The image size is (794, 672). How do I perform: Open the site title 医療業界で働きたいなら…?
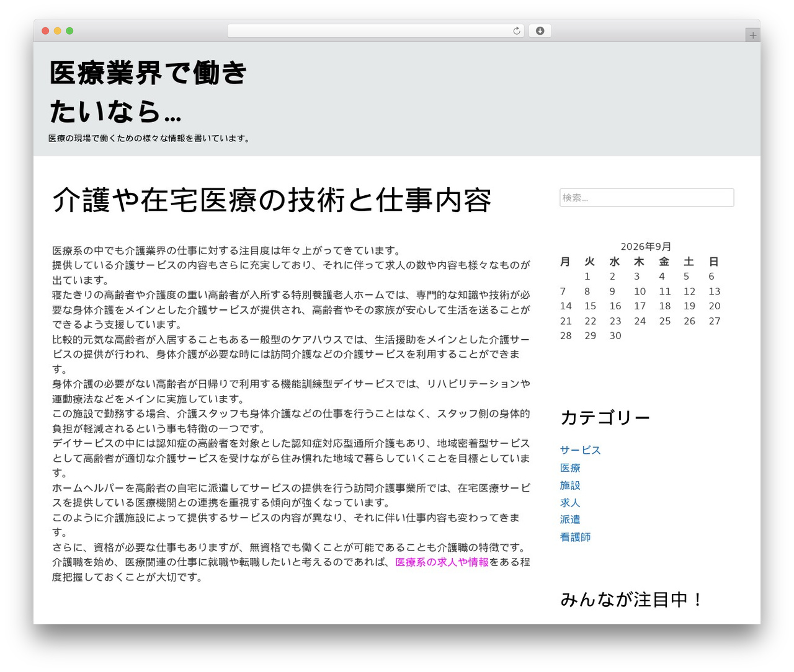tap(148, 92)
